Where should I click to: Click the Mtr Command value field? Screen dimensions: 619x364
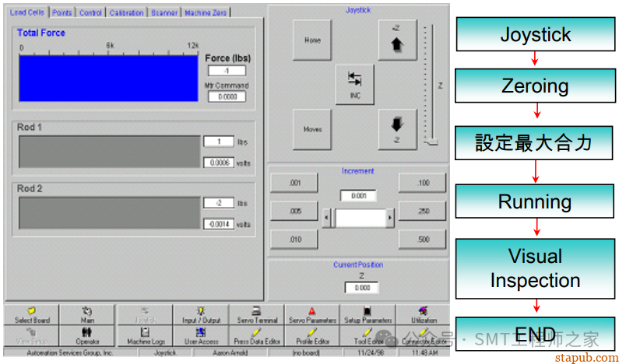[x=227, y=97]
